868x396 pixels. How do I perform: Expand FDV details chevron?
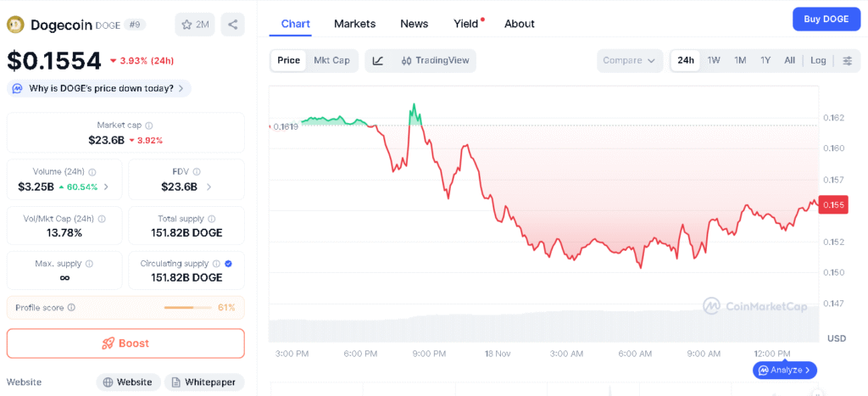[x=209, y=187]
